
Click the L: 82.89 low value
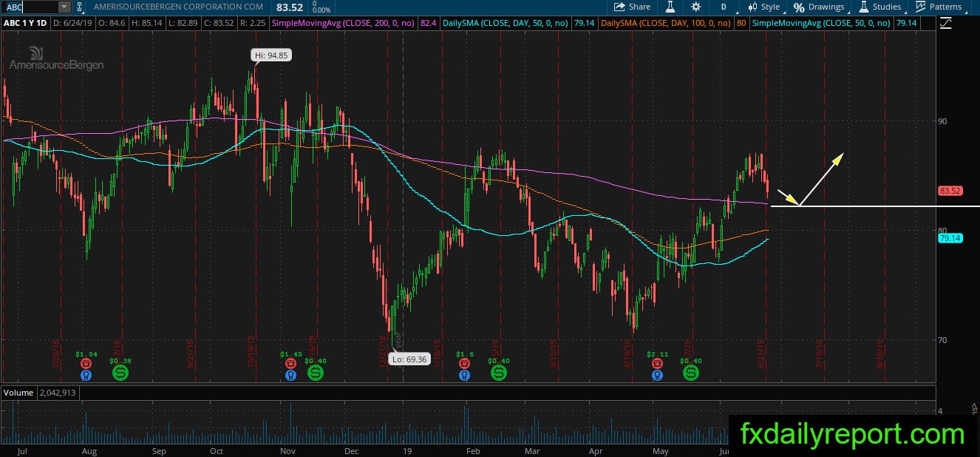[x=185, y=24]
